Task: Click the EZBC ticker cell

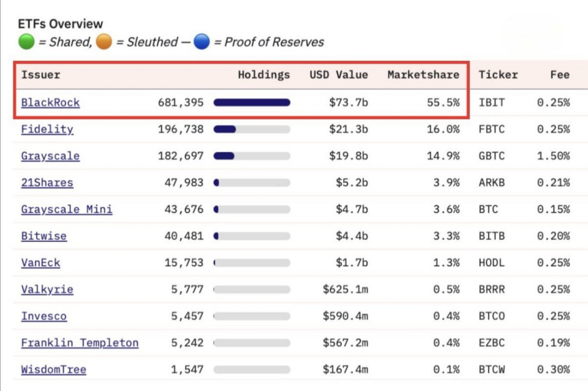Action: [492, 343]
